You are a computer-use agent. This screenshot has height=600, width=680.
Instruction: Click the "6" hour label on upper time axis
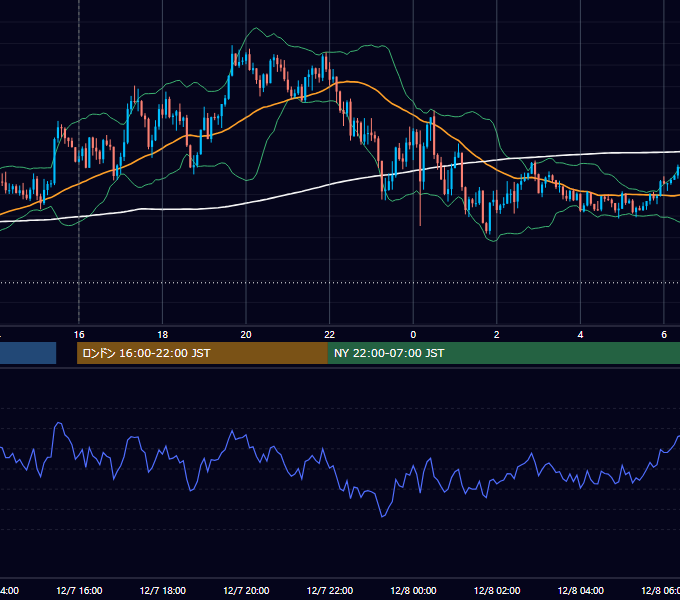pyautogui.click(x=664, y=335)
